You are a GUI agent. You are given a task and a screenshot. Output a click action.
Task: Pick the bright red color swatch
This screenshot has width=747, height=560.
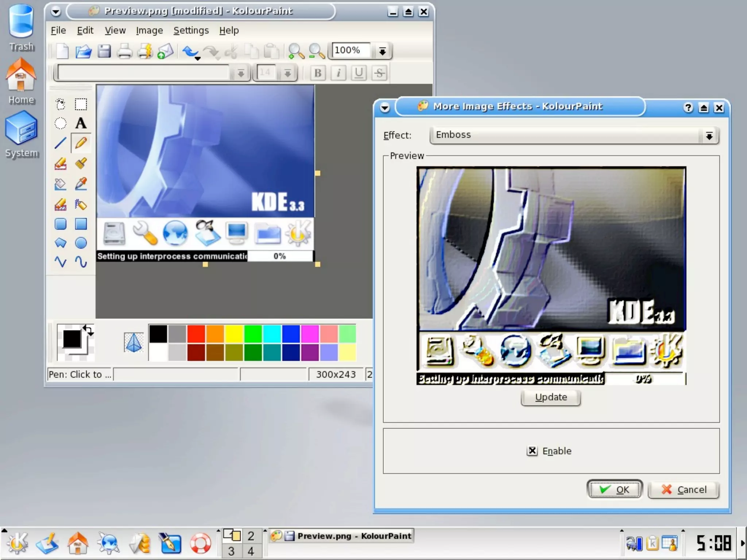pos(196,334)
